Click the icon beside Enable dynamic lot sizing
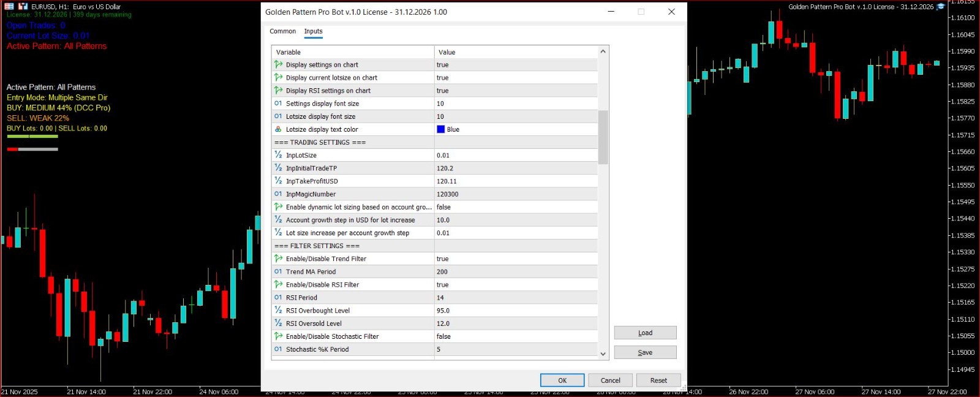 click(x=278, y=207)
